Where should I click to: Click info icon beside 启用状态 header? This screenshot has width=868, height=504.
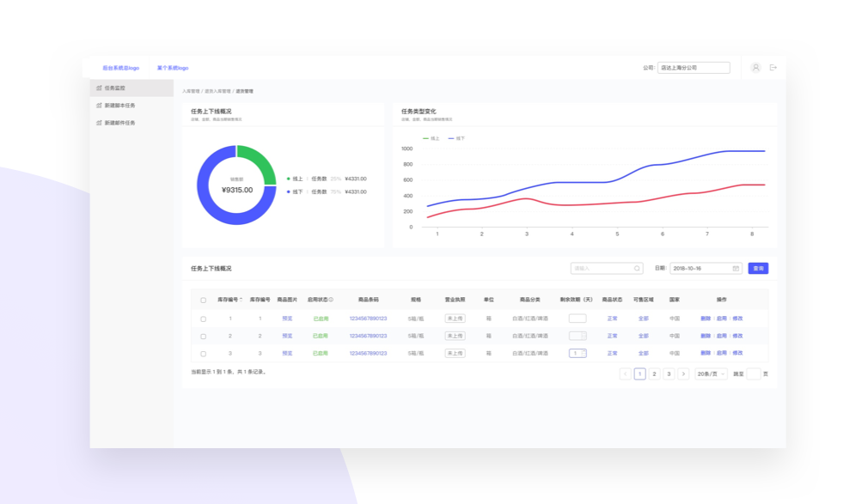(x=331, y=300)
